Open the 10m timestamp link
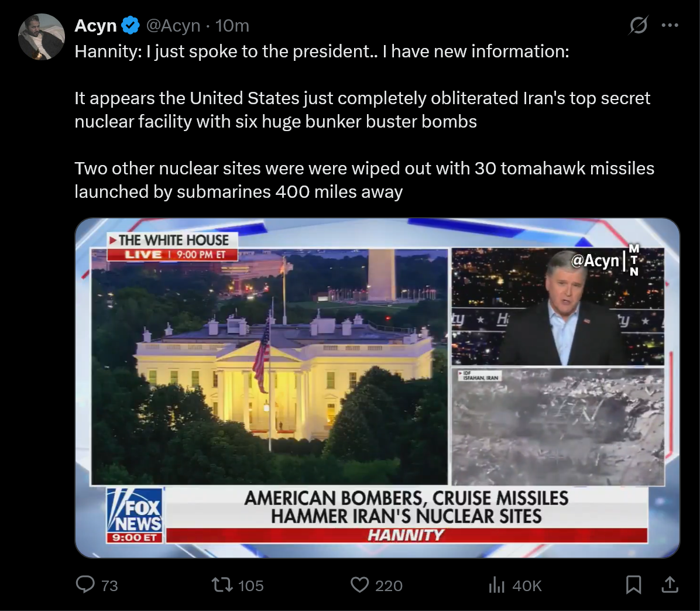The image size is (700, 611). [232, 26]
